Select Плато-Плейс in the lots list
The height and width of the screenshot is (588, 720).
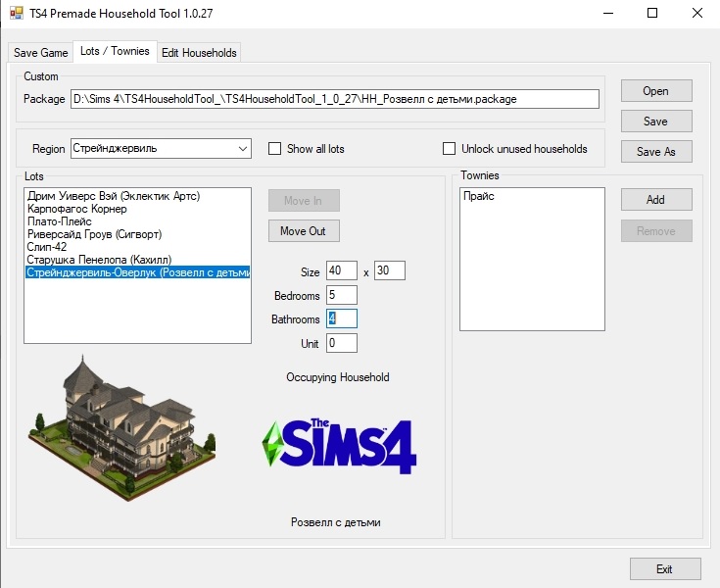point(60,222)
